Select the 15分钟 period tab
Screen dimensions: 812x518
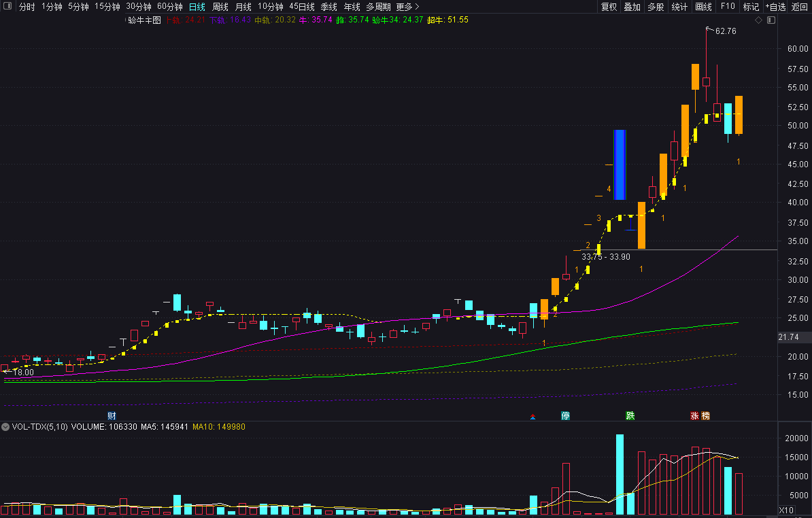click(107, 7)
